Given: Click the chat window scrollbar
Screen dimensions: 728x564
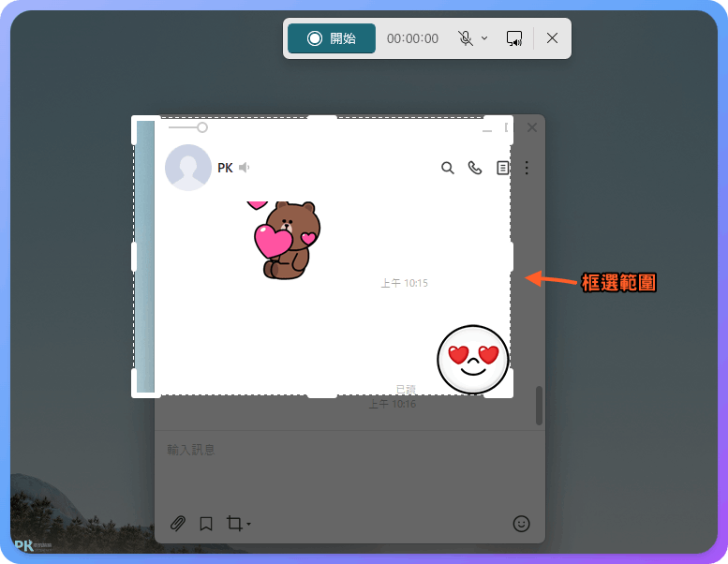Looking at the screenshot, I should [x=539, y=406].
